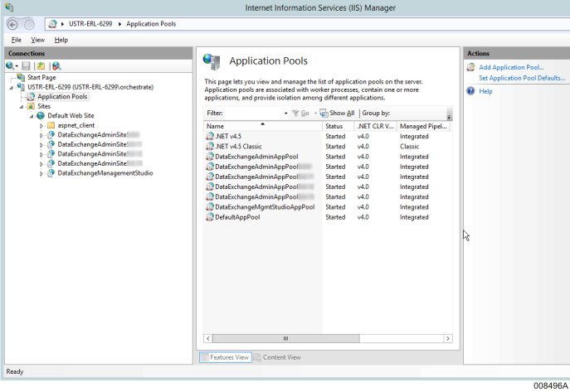Click the DataExchangeMgmtStudioAppPool icon
This screenshot has width=570, height=392.
pos(210,207)
